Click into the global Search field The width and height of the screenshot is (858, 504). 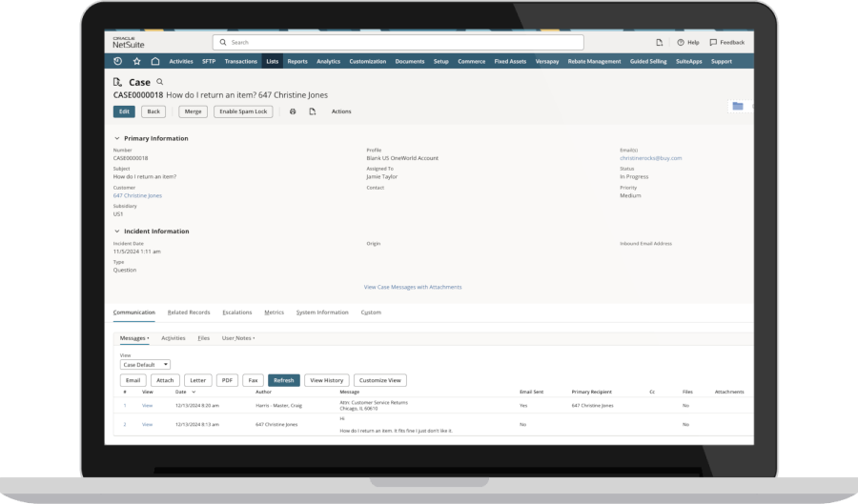click(x=398, y=43)
